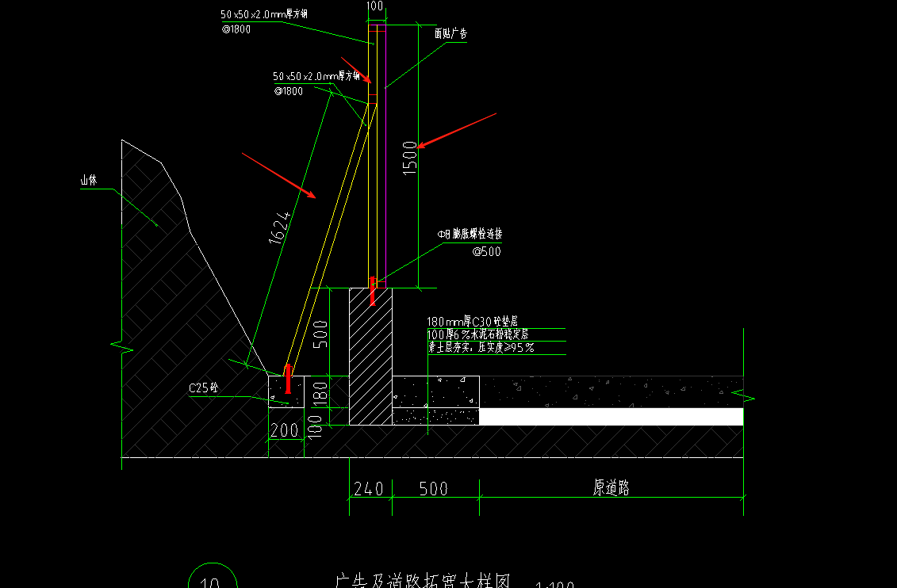Select the 500 dimension between 240 and 原道路

(x=433, y=489)
